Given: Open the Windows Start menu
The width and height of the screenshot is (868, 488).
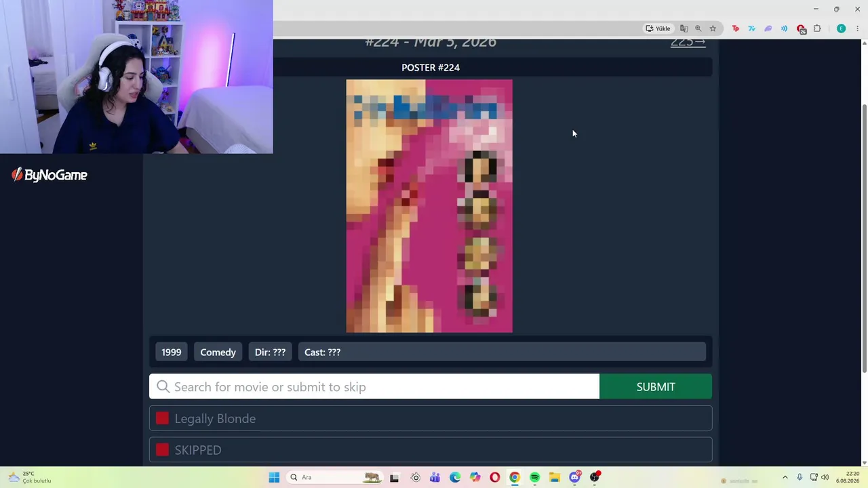Looking at the screenshot, I should (274, 477).
